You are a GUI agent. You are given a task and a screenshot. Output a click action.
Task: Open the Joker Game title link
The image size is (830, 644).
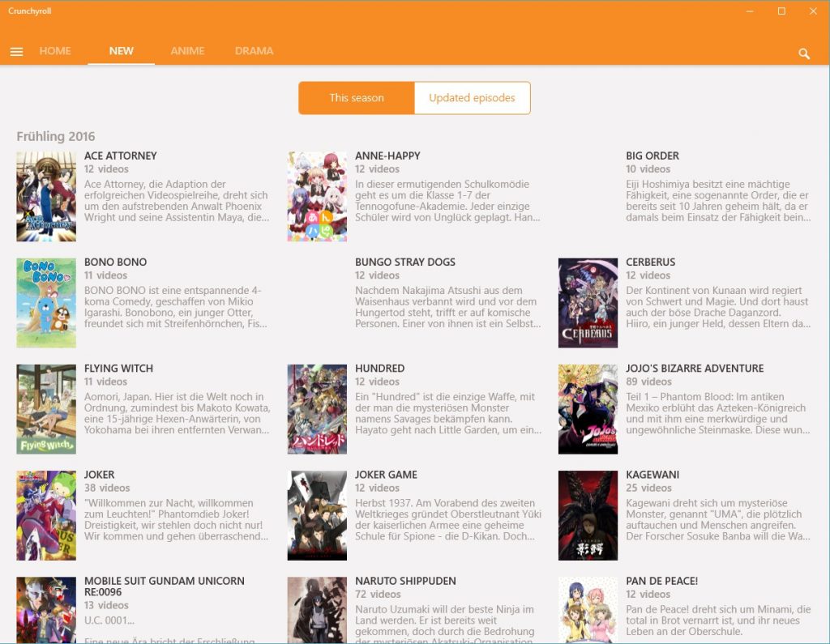pos(386,475)
